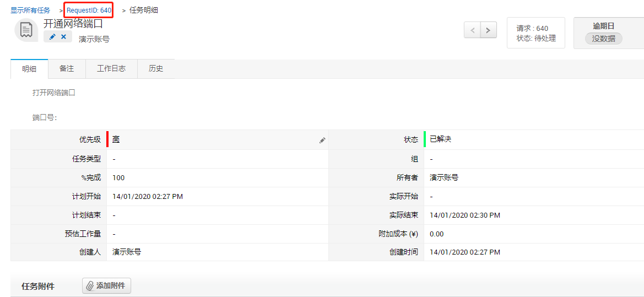644x297 pixels.
Task: Go to the previous task with the left arrow
Action: click(x=472, y=30)
